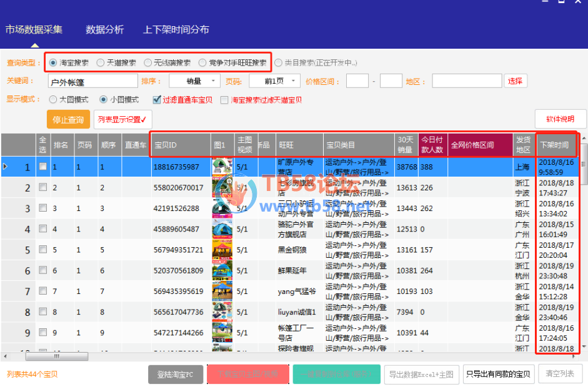Click sales value 13613

407,188
